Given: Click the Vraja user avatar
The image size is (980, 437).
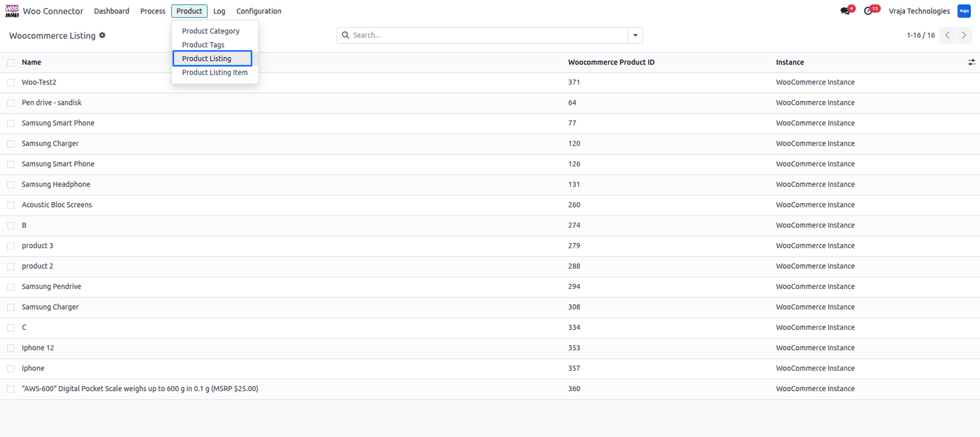Looking at the screenshot, I should pyautogui.click(x=964, y=11).
